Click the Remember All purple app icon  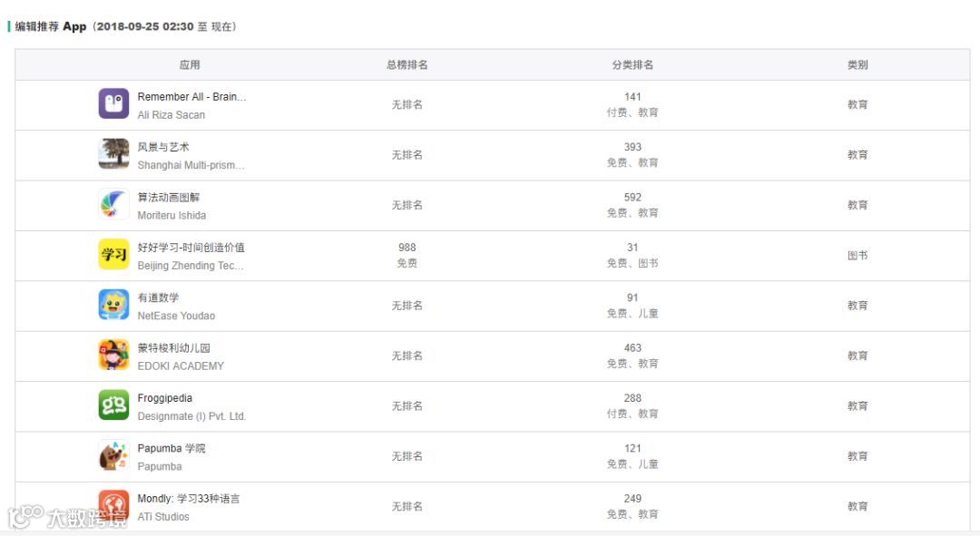click(113, 104)
